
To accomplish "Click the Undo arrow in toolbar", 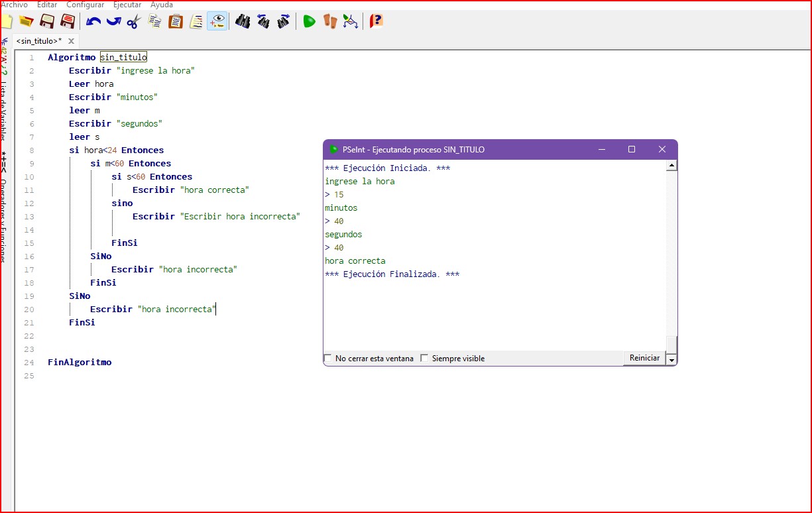I will [x=93, y=21].
